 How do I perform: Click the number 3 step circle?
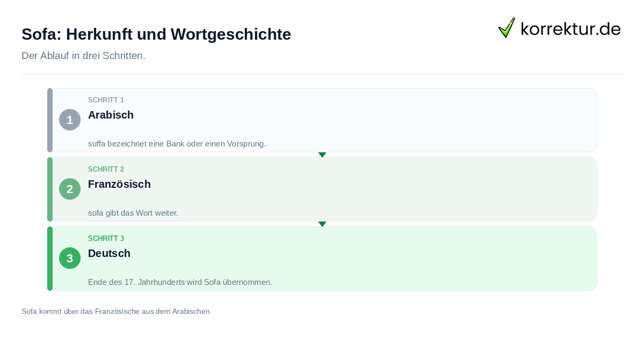tap(70, 258)
